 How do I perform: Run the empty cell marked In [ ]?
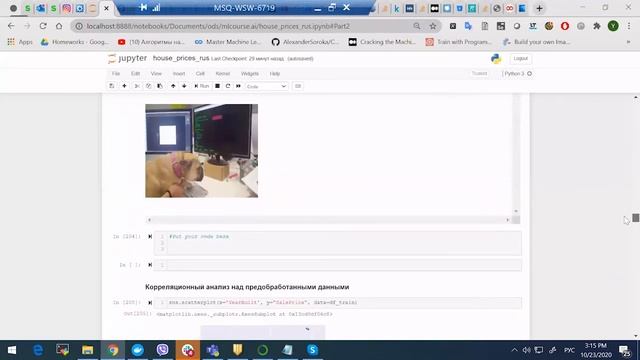point(150,265)
